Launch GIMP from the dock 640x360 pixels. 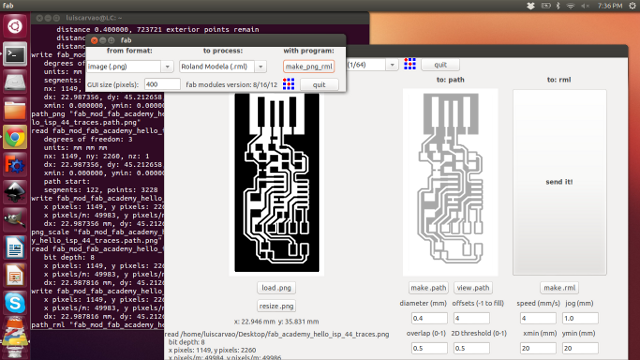tap(15, 221)
